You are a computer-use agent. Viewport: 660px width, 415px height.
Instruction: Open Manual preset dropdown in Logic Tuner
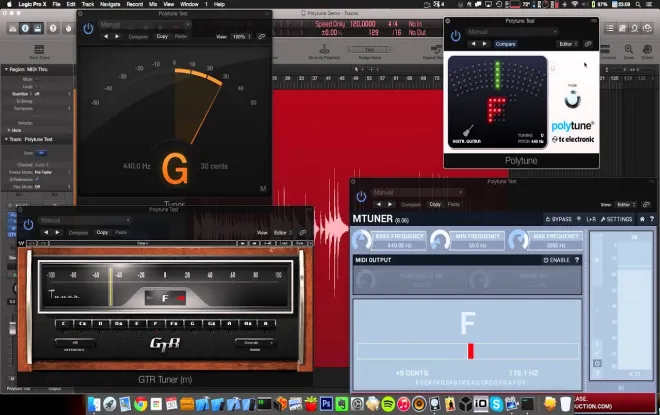144,24
